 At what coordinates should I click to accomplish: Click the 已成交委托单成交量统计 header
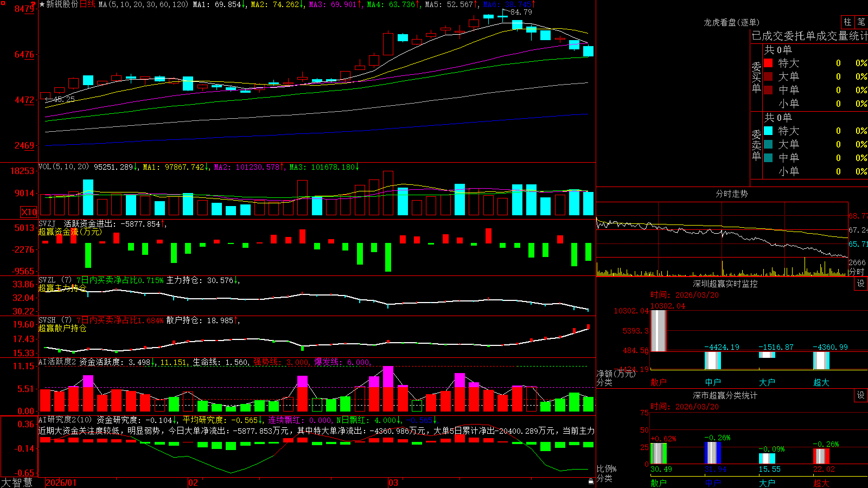pos(809,36)
